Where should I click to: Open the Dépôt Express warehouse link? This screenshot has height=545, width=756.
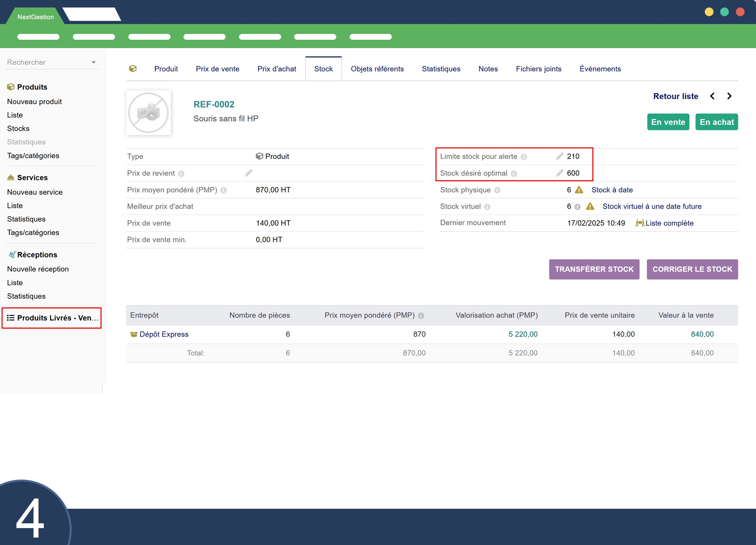164,334
